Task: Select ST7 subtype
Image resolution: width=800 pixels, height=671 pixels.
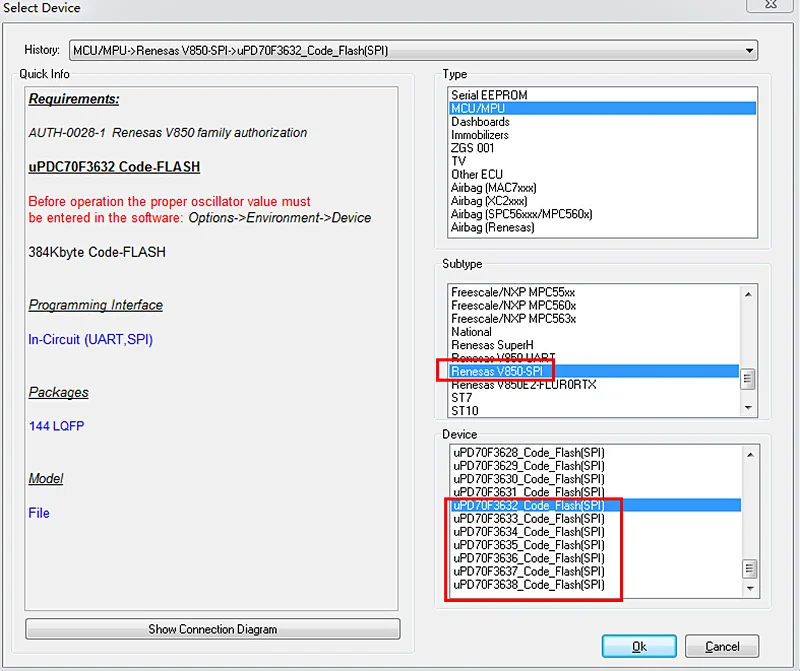Action: click(x=594, y=398)
